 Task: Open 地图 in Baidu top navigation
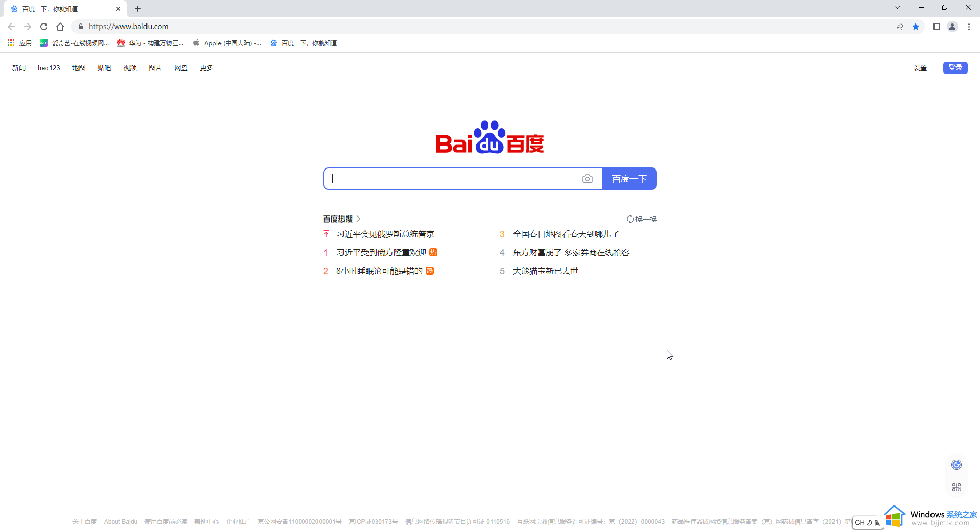79,68
